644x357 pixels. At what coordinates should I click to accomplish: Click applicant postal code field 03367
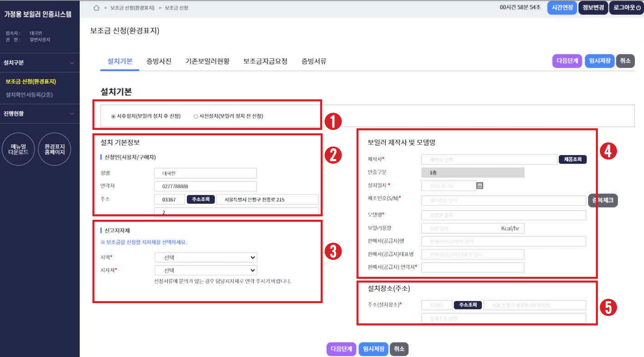169,199
